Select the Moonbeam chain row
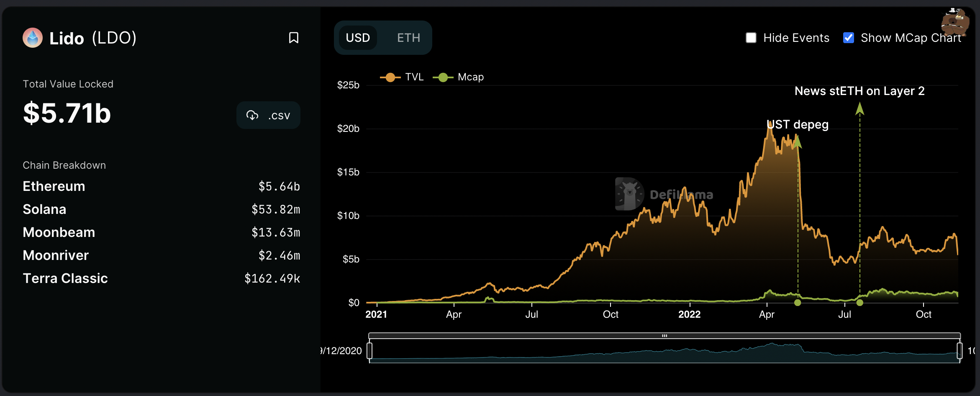980x396 pixels. 161,232
